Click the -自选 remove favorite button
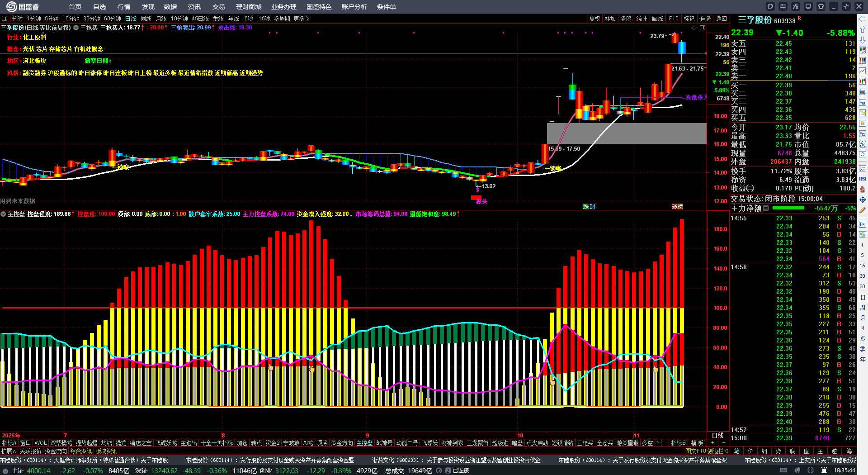Screen dimensions: 868x475 [x=705, y=19]
